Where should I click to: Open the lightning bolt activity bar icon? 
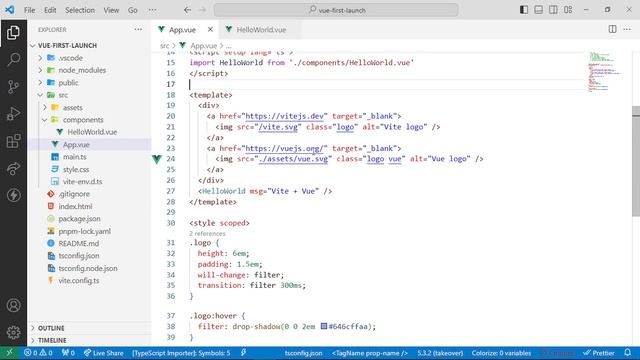click(13, 195)
